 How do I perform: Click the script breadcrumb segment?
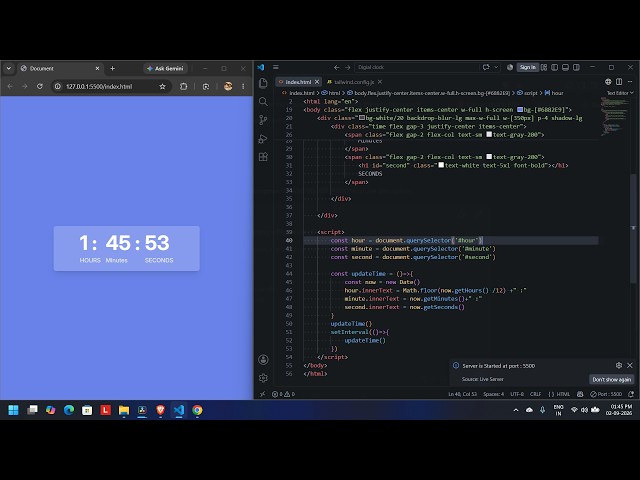tap(527, 93)
